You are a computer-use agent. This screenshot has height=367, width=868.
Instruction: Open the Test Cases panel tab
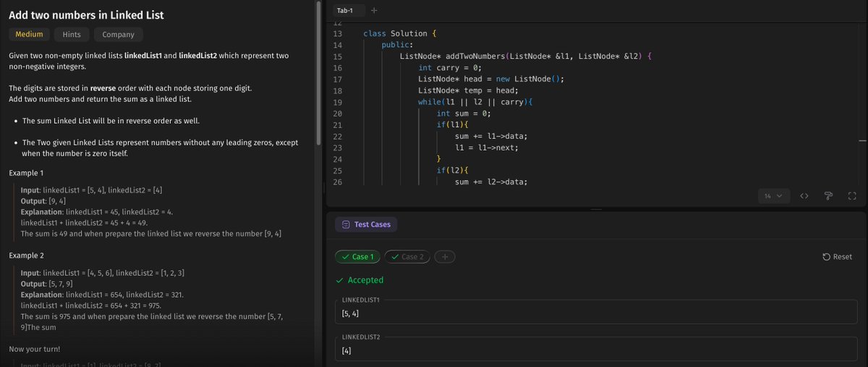[x=366, y=224]
